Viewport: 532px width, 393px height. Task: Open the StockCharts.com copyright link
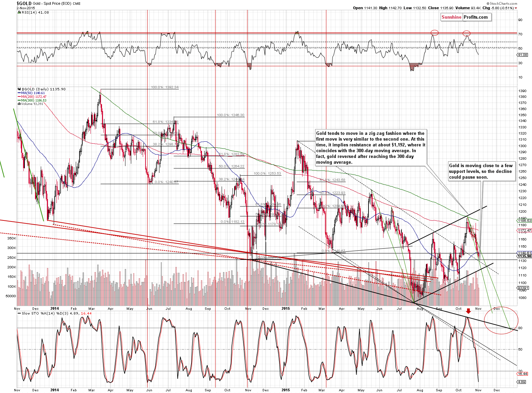pos(502,3)
